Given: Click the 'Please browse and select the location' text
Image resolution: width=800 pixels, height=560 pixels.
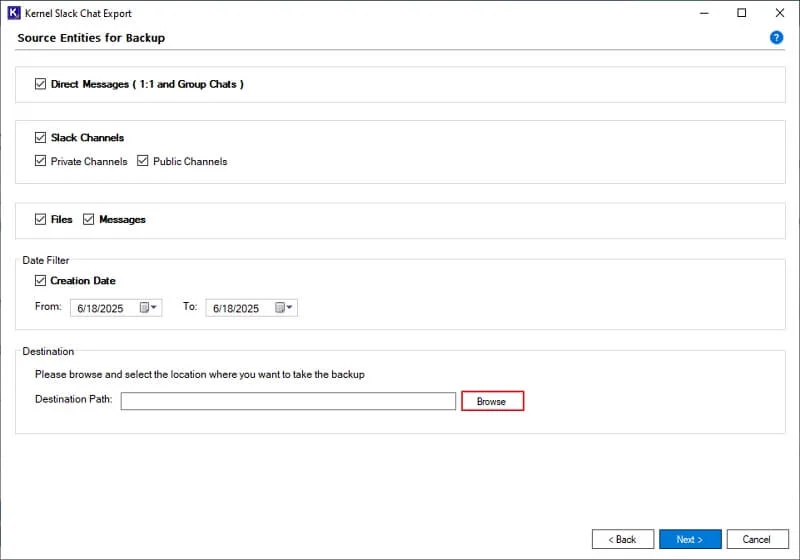Looking at the screenshot, I should (x=200, y=374).
